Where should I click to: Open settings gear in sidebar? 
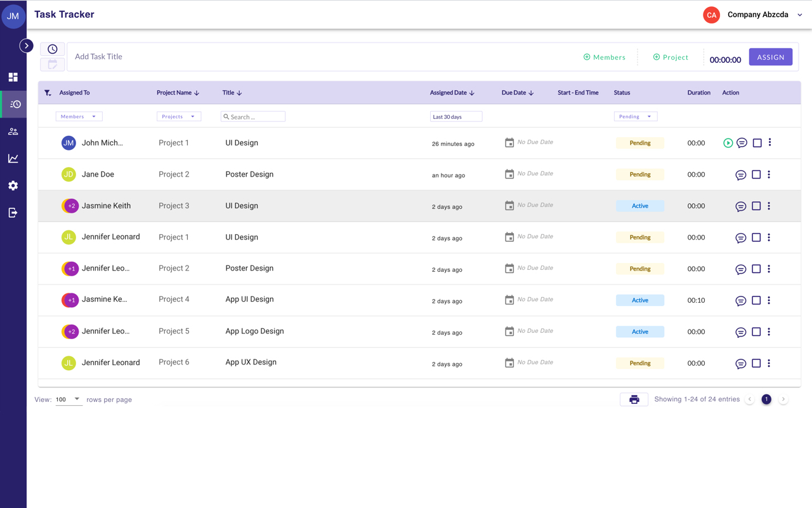[13, 185]
